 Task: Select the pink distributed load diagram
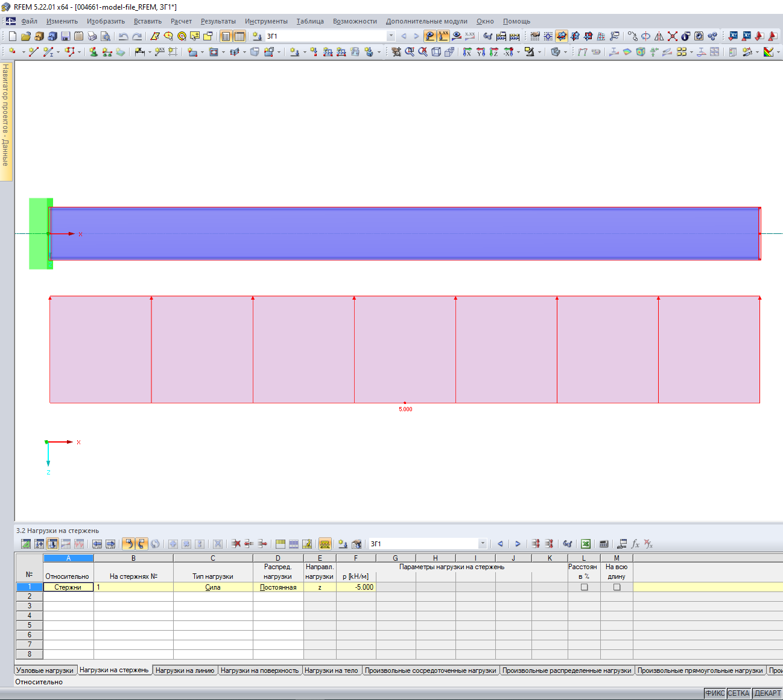click(x=404, y=350)
